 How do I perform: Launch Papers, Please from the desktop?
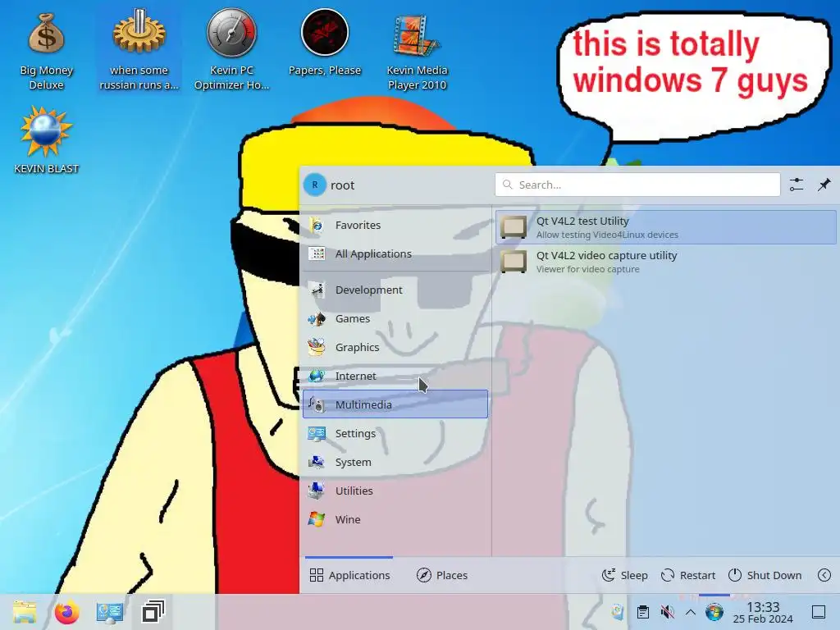click(x=325, y=43)
